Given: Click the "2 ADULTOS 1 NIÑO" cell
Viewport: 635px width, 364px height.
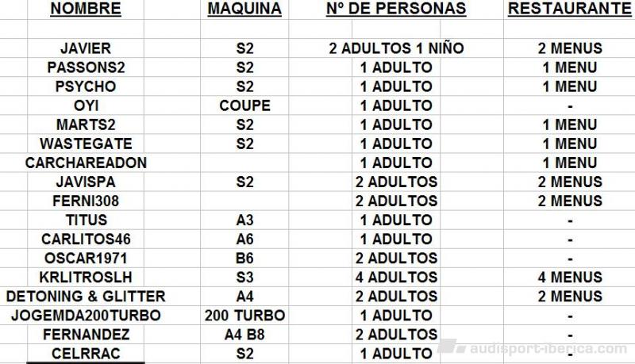Looking at the screenshot, I should point(396,48).
